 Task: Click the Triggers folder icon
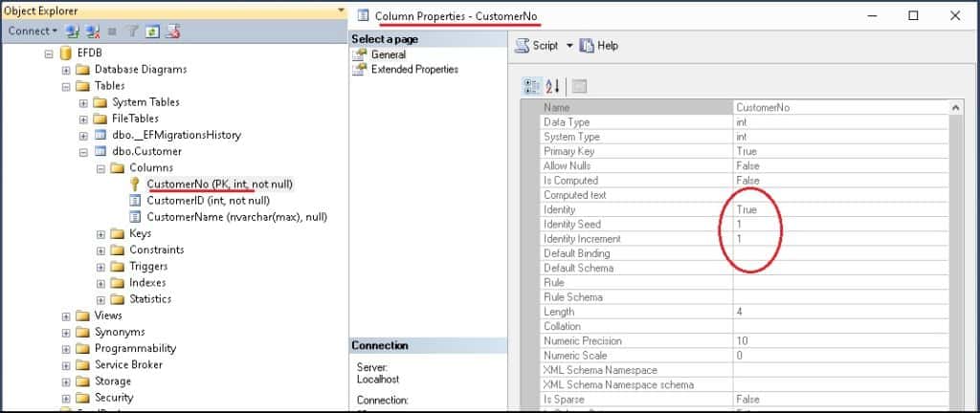coord(118,266)
